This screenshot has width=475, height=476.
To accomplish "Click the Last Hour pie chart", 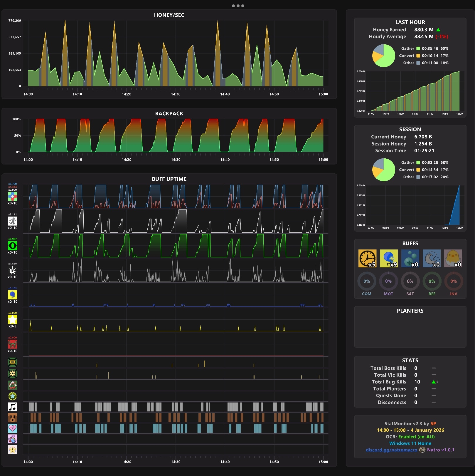I will [384, 56].
